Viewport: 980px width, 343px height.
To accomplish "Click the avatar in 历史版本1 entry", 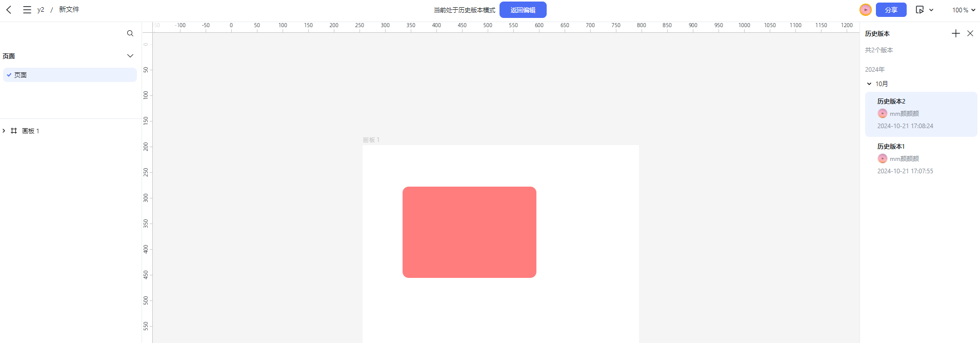I will click(883, 159).
